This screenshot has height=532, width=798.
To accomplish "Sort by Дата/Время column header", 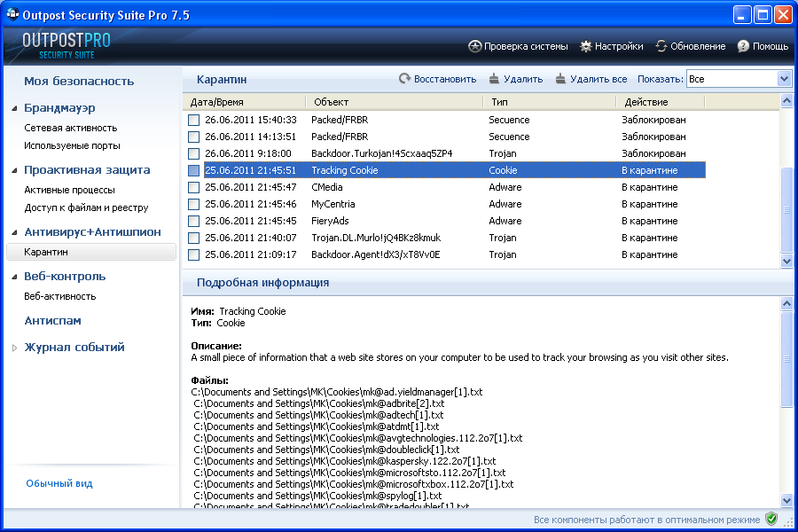I will point(245,102).
